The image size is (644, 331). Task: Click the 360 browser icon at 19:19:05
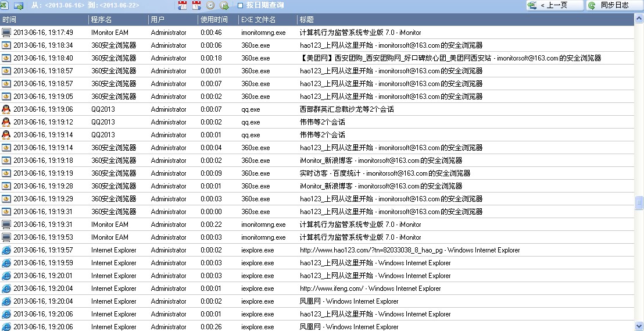6,96
